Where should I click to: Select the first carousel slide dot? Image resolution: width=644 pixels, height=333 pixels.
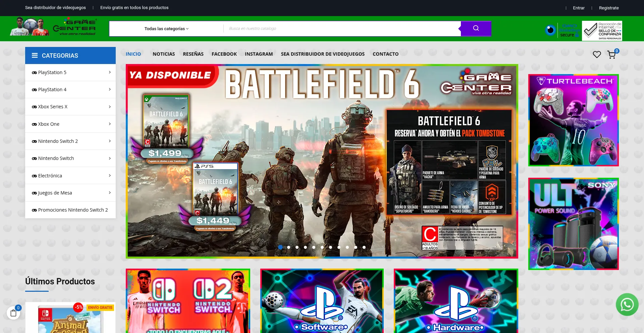pos(280,247)
